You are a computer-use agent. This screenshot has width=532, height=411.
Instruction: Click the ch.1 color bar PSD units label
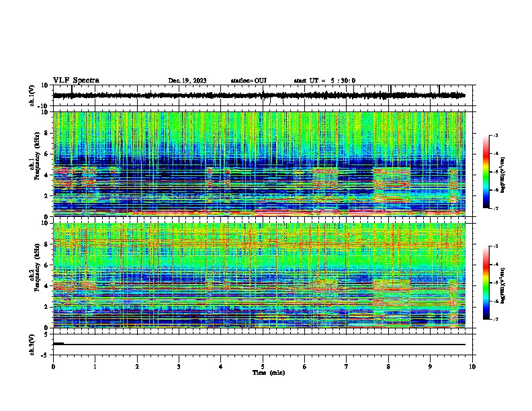coord(503,175)
